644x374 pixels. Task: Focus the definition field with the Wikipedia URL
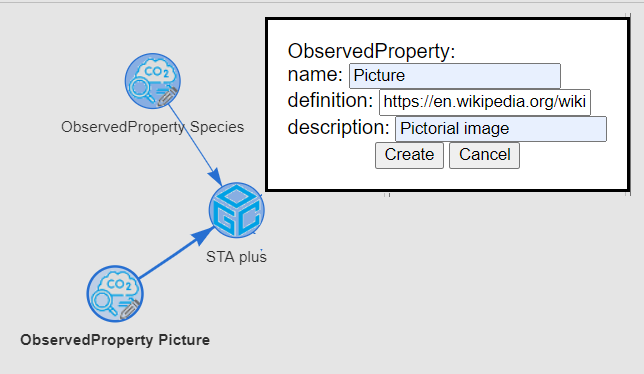pyautogui.click(x=485, y=102)
